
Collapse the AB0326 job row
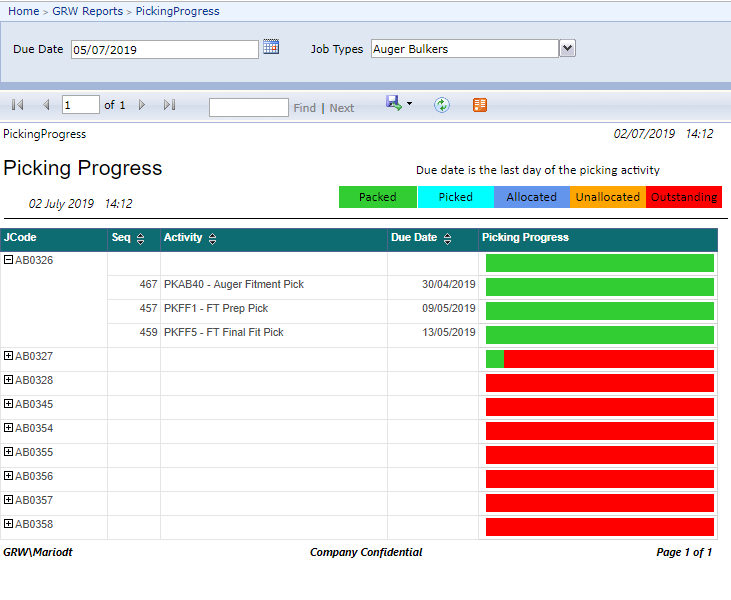point(9,260)
